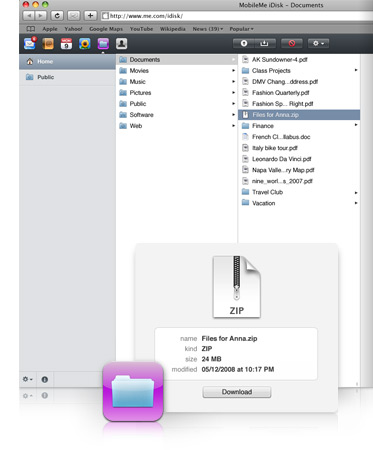The image size is (373, 450).
Task: Select Public in the left sidebar
Action: click(x=67, y=77)
